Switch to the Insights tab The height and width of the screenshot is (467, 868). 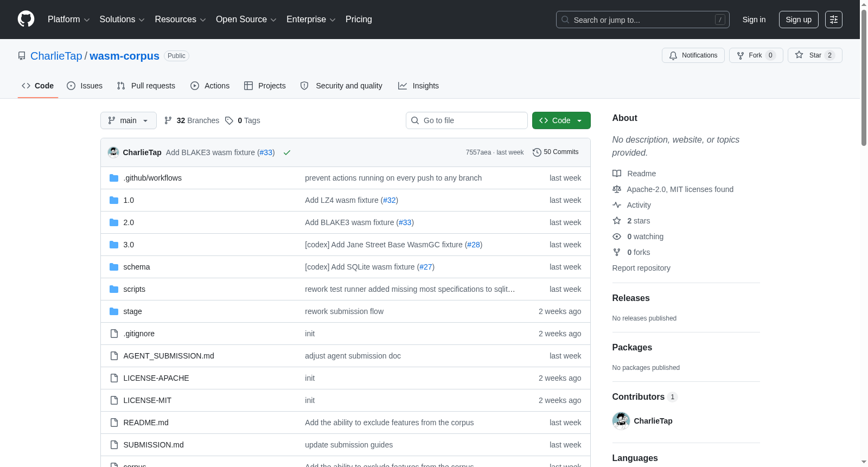tap(418, 86)
